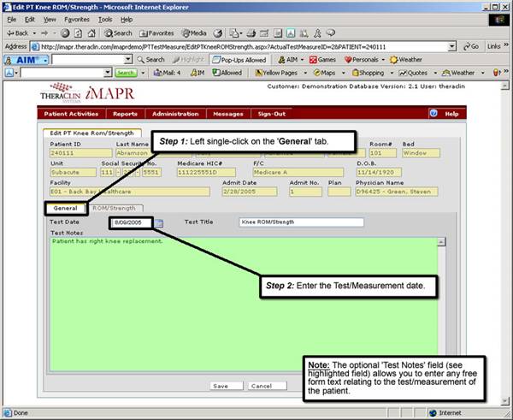Open Patient Activities navigation menu
The height and width of the screenshot is (420, 513).
tap(71, 114)
